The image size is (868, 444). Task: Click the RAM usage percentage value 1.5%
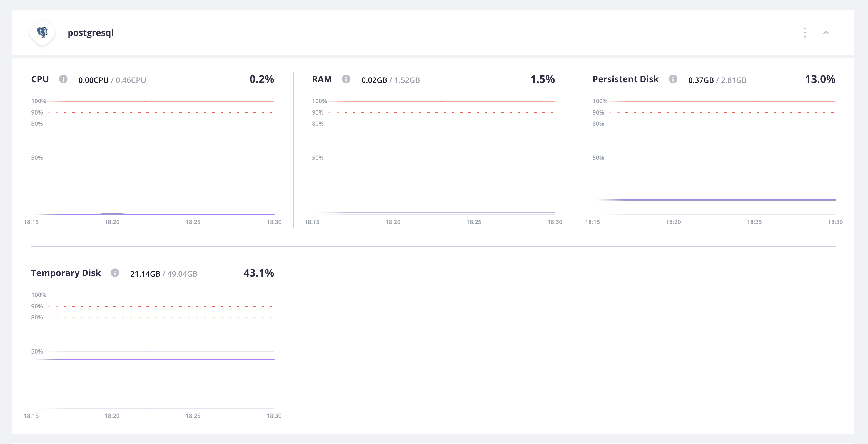click(x=542, y=80)
